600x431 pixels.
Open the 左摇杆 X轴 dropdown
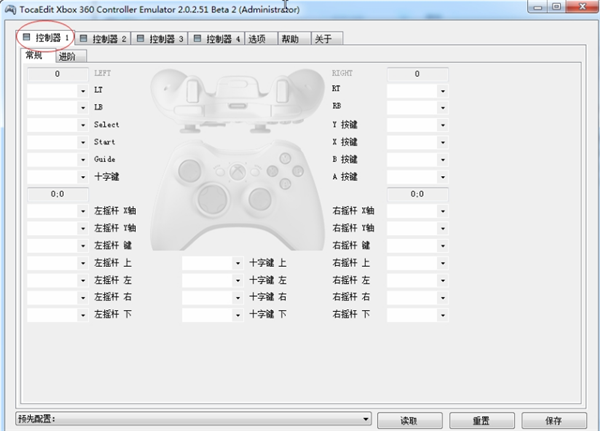pyautogui.click(x=58, y=211)
